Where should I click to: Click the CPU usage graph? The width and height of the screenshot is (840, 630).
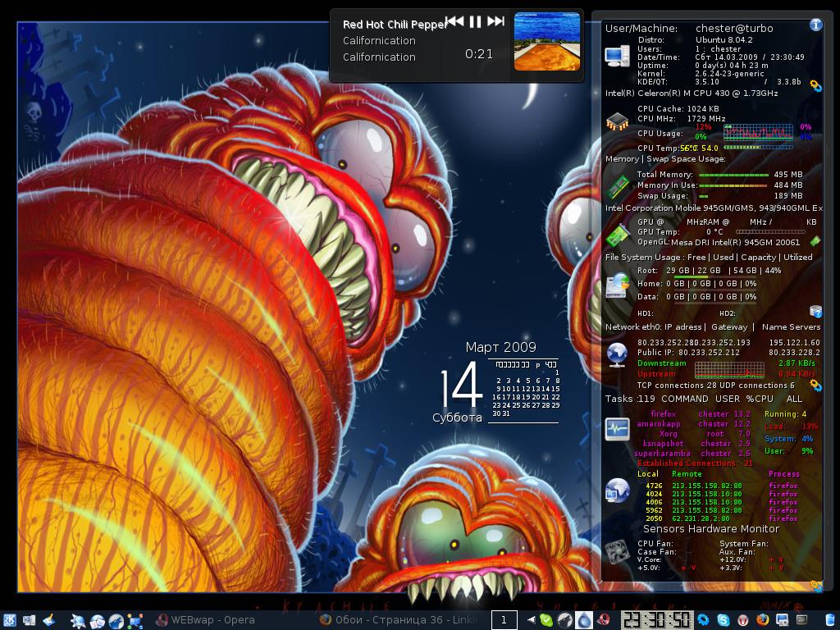(758, 132)
